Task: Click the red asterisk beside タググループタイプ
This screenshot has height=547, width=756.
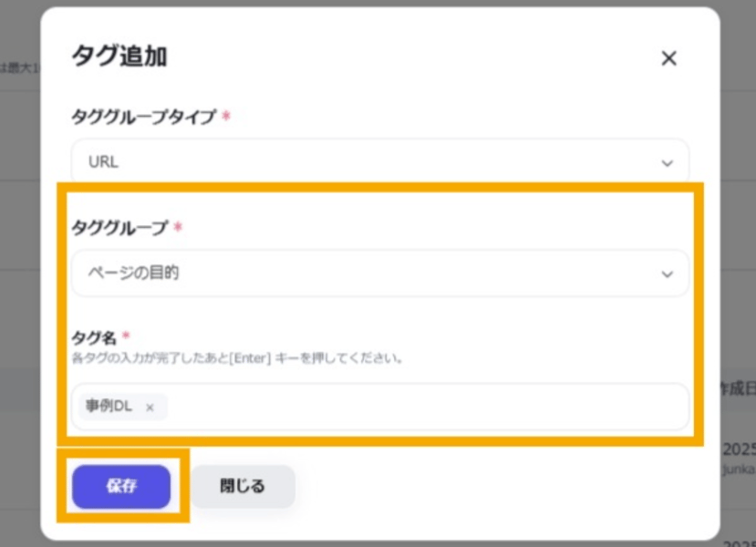Action: (226, 117)
